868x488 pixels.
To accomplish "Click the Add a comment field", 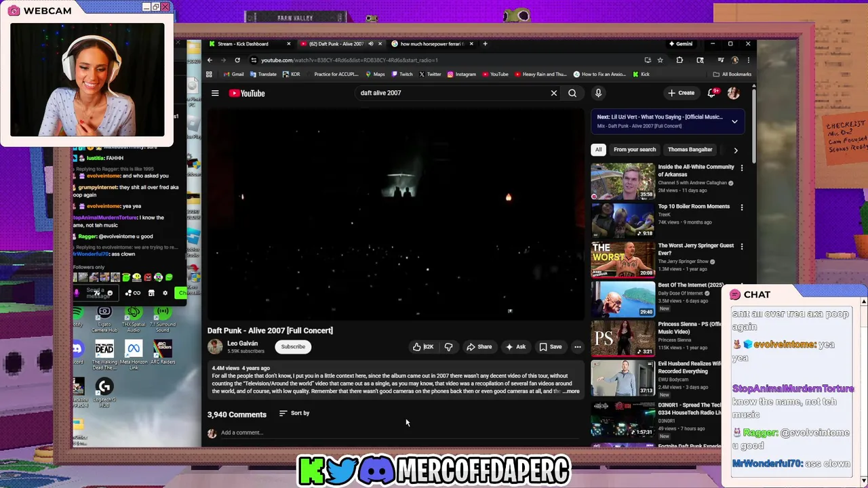I will click(x=400, y=432).
